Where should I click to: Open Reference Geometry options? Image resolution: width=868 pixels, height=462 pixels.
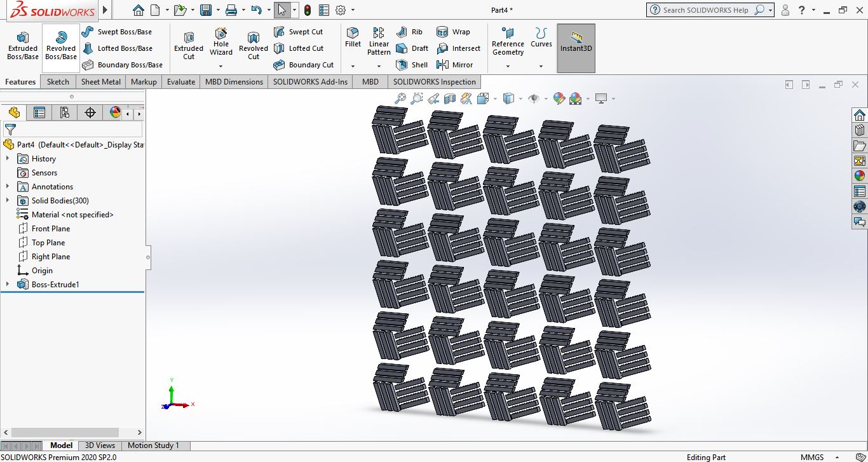pos(508,42)
